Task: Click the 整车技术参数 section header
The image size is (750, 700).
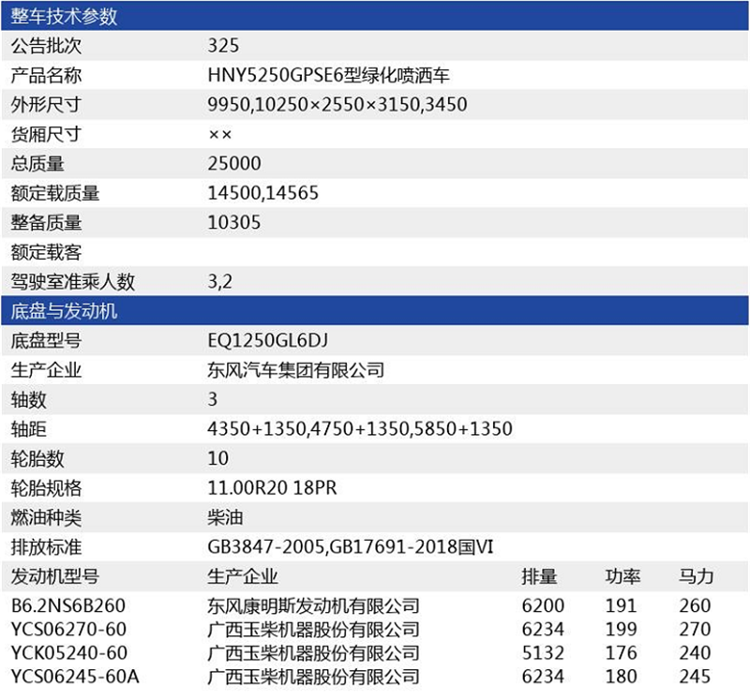Action: 64,16
